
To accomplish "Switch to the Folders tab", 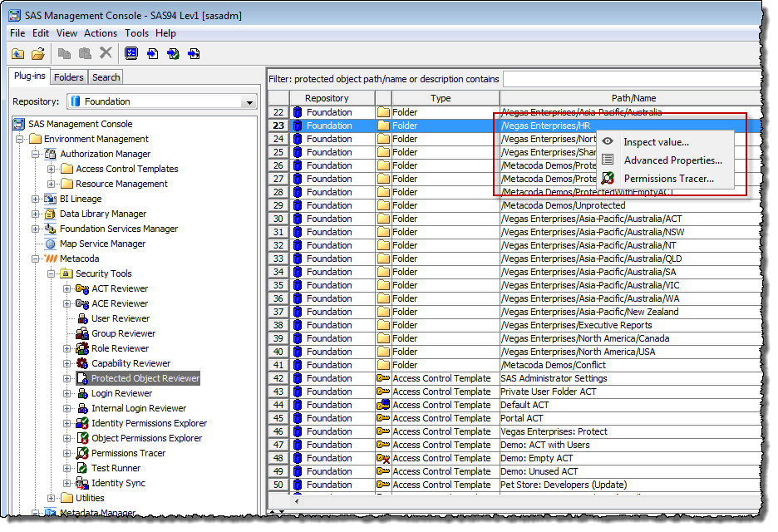I will click(x=68, y=77).
